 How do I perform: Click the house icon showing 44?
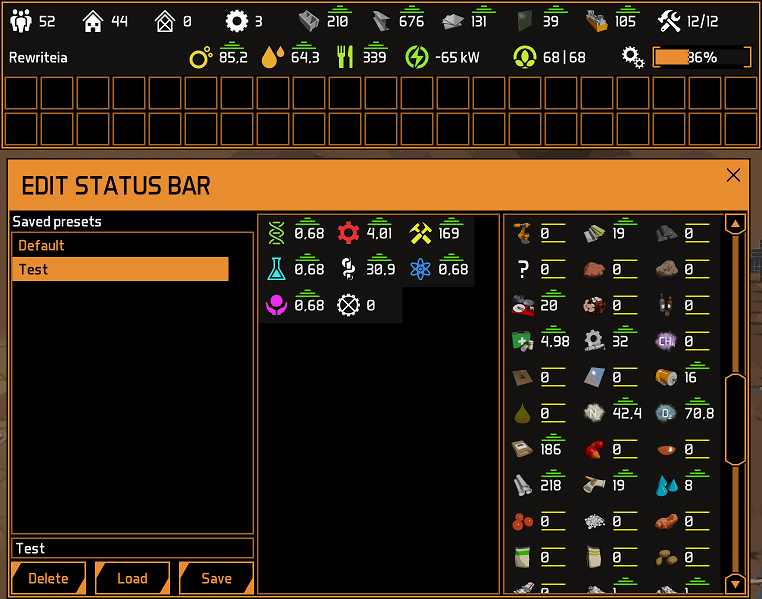tap(92, 21)
